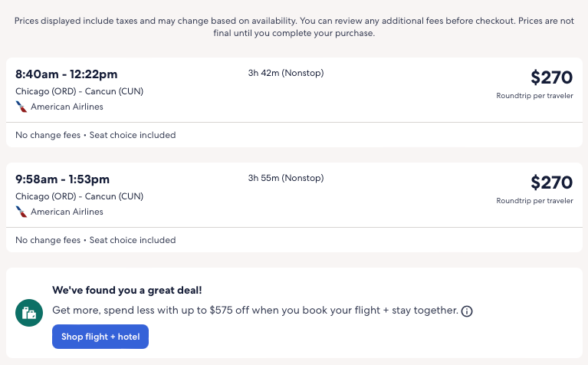Viewport: 588px width, 365px height.
Task: Click the green flight + hotel package icon
Action: (x=29, y=312)
